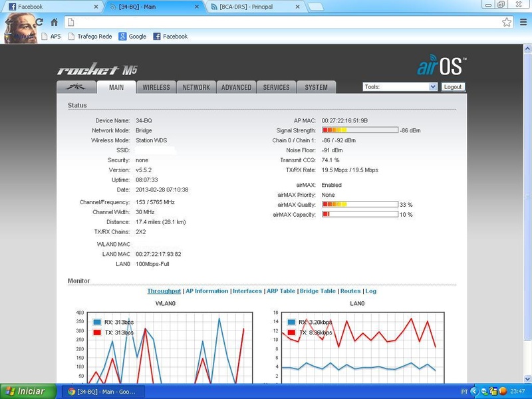Image resolution: width=532 pixels, height=399 pixels.
Task: Click the airOS logo
Action: point(442,65)
